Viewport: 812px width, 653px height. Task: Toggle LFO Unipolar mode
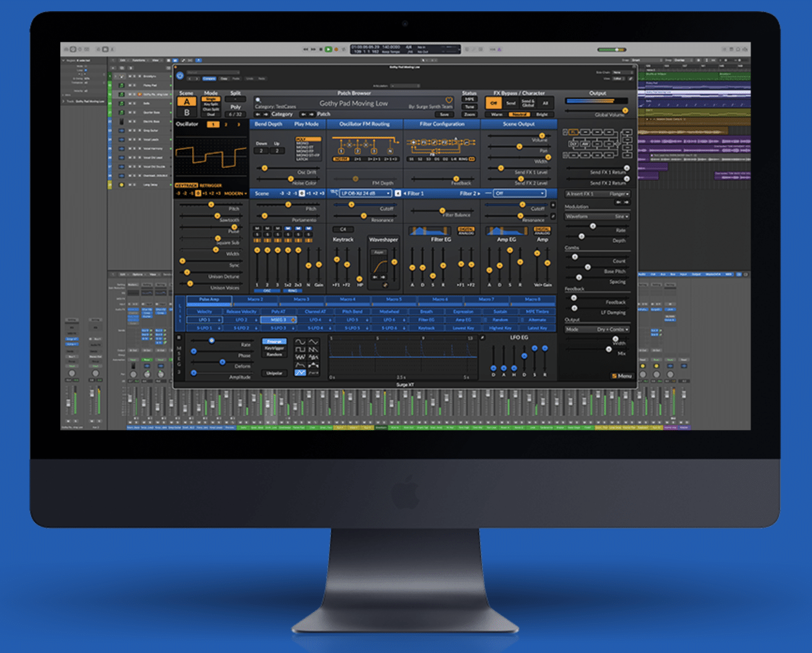point(274,373)
